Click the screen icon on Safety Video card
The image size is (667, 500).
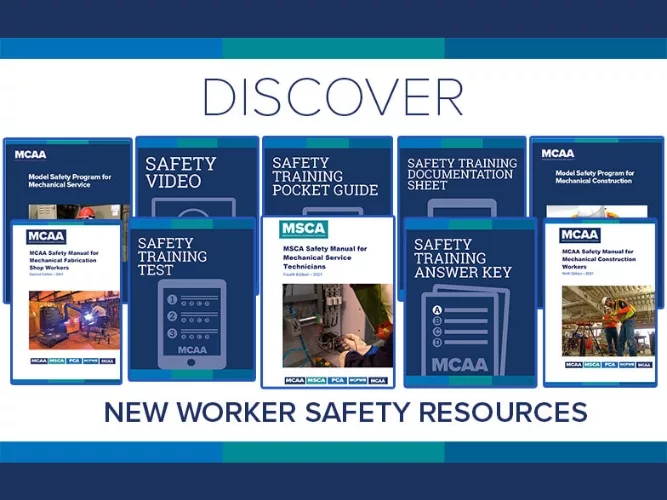(x=194, y=207)
